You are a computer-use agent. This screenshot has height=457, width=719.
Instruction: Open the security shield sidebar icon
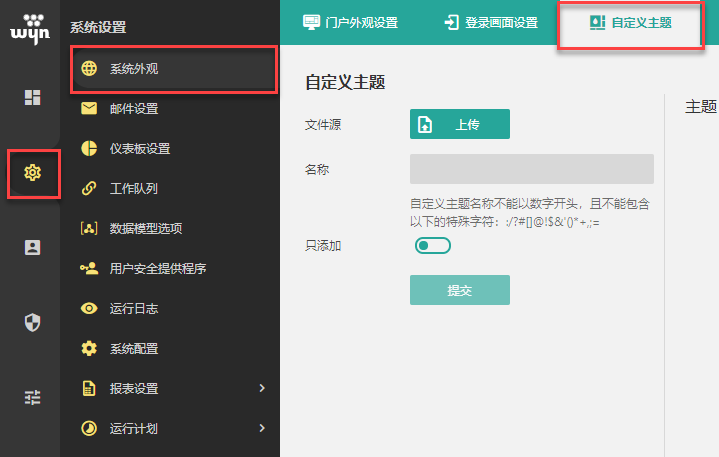pyautogui.click(x=32, y=322)
